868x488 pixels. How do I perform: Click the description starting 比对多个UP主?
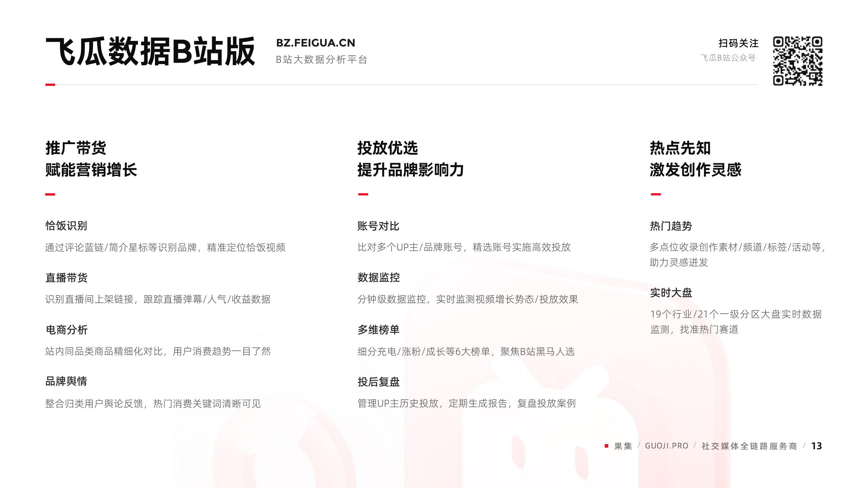point(464,247)
